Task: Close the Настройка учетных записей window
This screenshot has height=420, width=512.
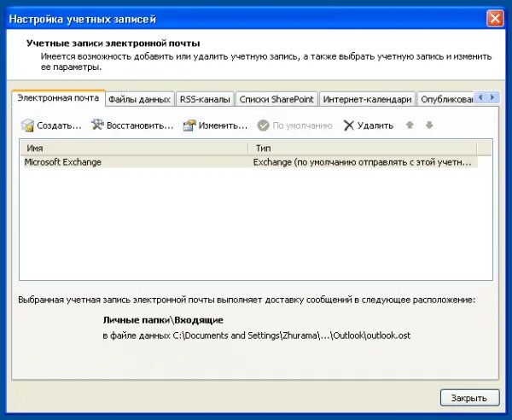Action: (495, 19)
